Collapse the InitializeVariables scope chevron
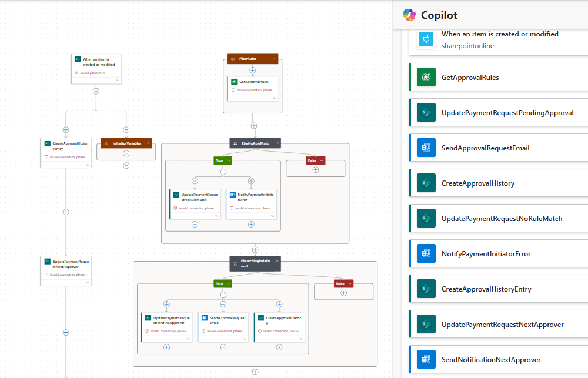 point(148,143)
